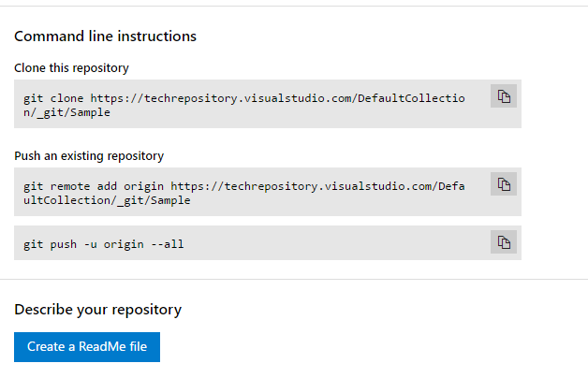Screen dimensions: 588x378
Task: Click inside the git clone command box
Action: point(253,104)
